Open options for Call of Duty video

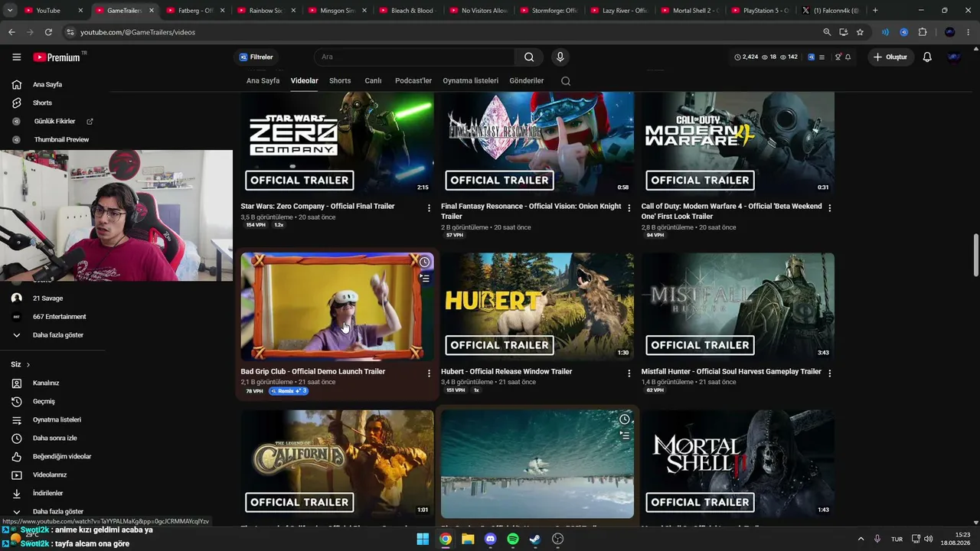pyautogui.click(x=830, y=207)
